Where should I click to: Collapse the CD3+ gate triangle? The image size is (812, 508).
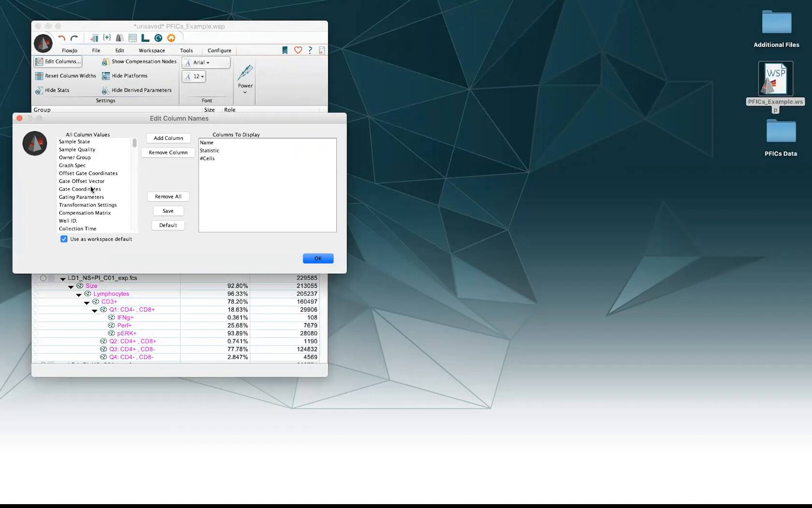tap(87, 303)
